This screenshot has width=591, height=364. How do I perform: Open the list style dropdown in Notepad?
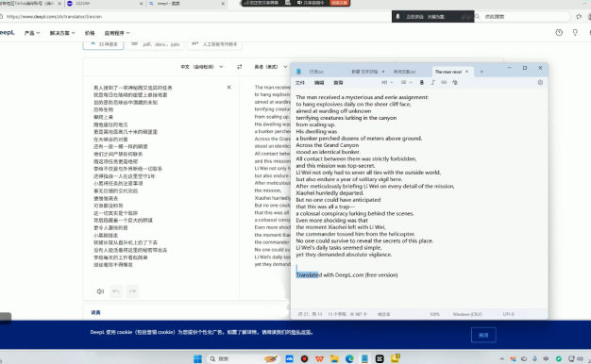pyautogui.click(x=406, y=82)
